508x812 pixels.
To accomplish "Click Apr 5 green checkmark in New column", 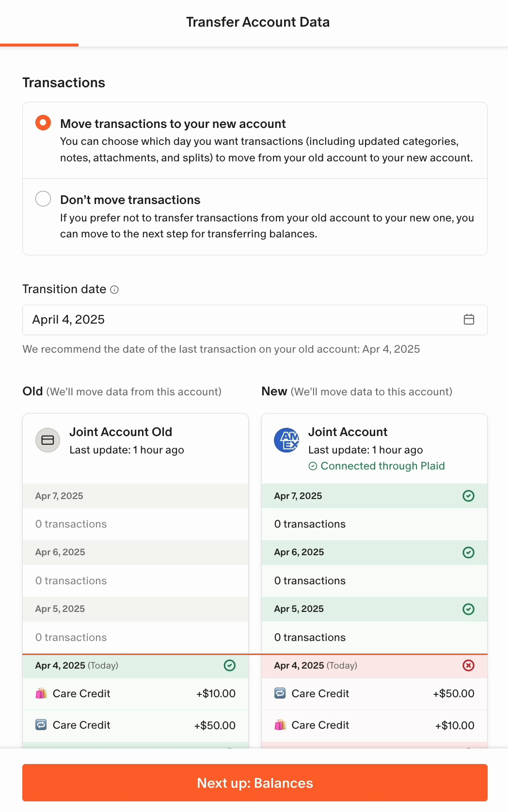I will tap(468, 609).
